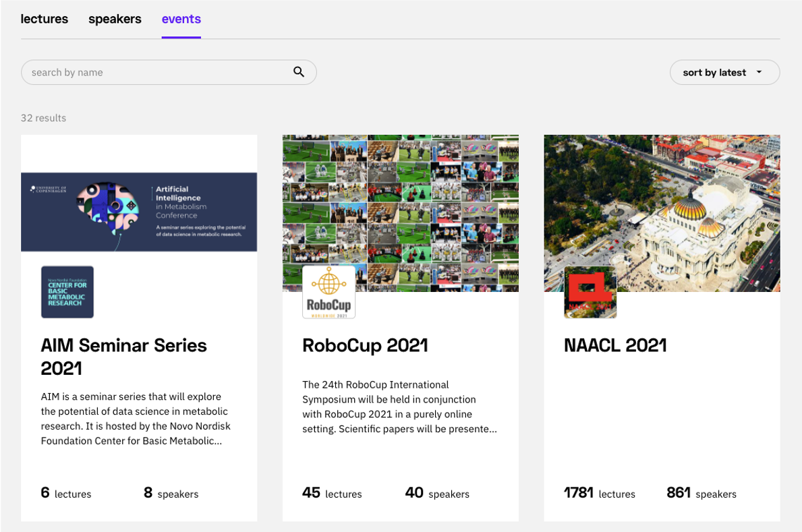The image size is (802, 532).
Task: Click the 6 lectures count
Action: click(66, 493)
